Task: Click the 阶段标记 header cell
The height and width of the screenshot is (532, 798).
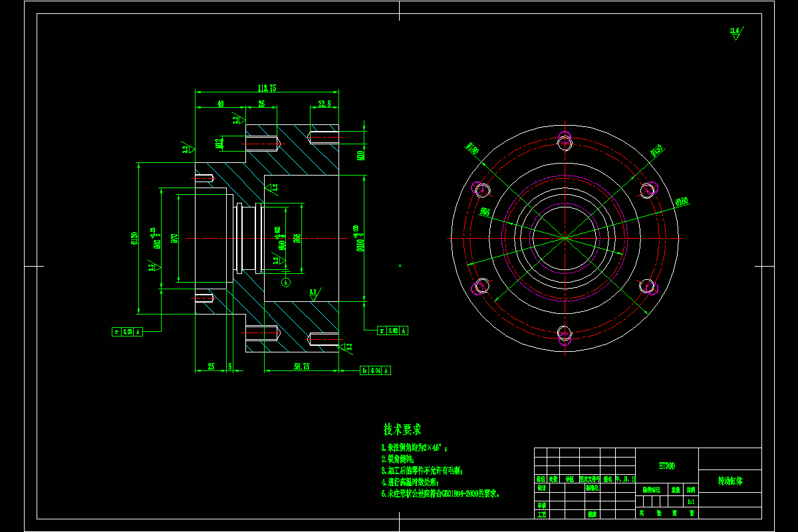Action: pos(652,488)
